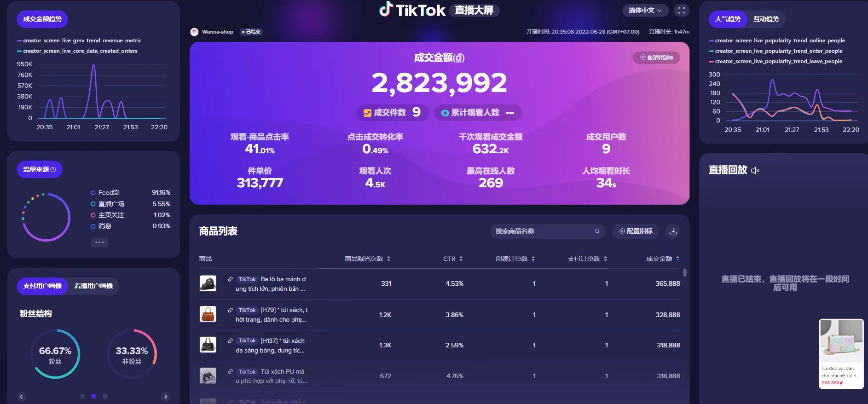Open link icon for Túi xách PU
This screenshot has width=868, height=404.
click(x=230, y=371)
